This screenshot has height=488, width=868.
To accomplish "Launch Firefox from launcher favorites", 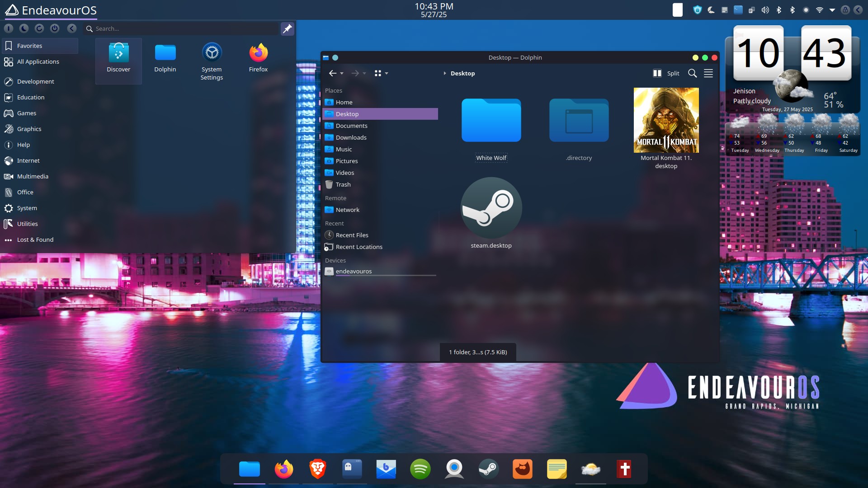I will tap(258, 61).
